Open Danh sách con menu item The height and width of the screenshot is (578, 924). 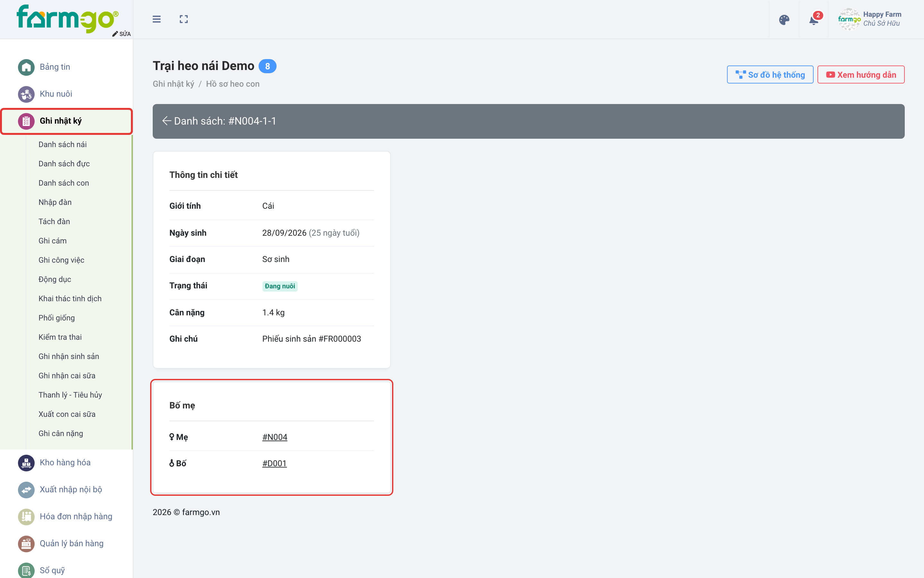pos(64,183)
